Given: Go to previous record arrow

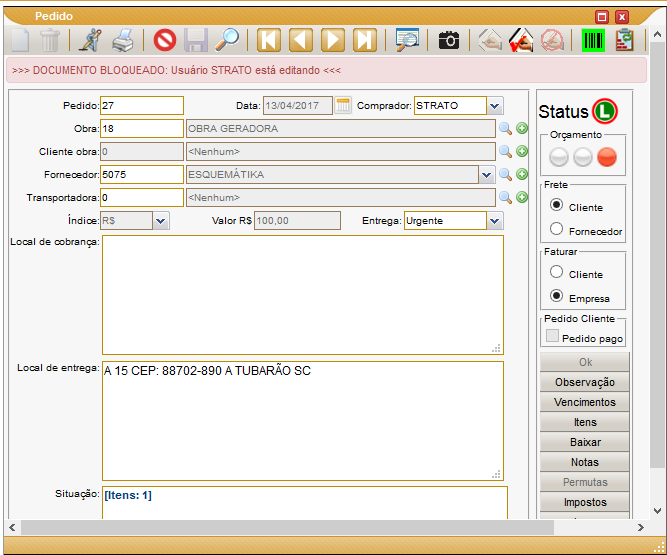Looking at the screenshot, I should tap(301, 40).
